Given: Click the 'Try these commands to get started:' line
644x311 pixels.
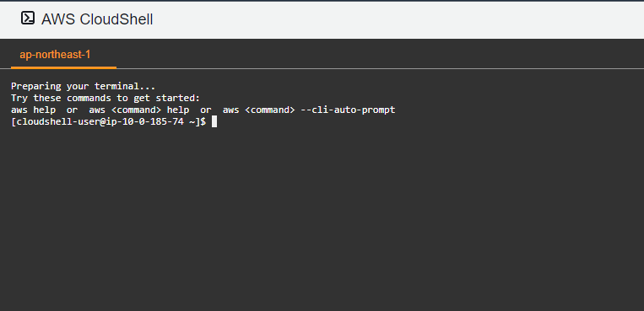Looking at the screenshot, I should [x=106, y=98].
